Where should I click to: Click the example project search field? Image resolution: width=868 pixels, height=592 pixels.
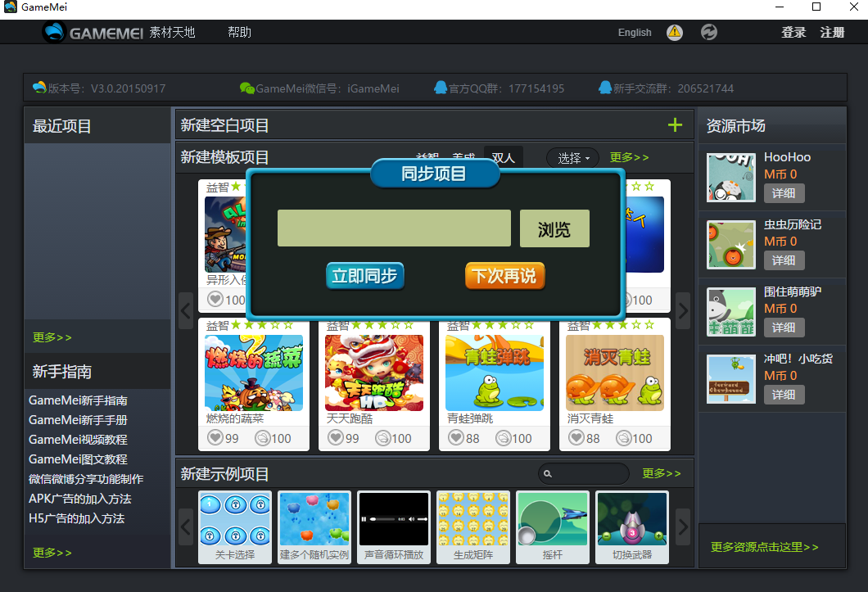[x=584, y=473]
